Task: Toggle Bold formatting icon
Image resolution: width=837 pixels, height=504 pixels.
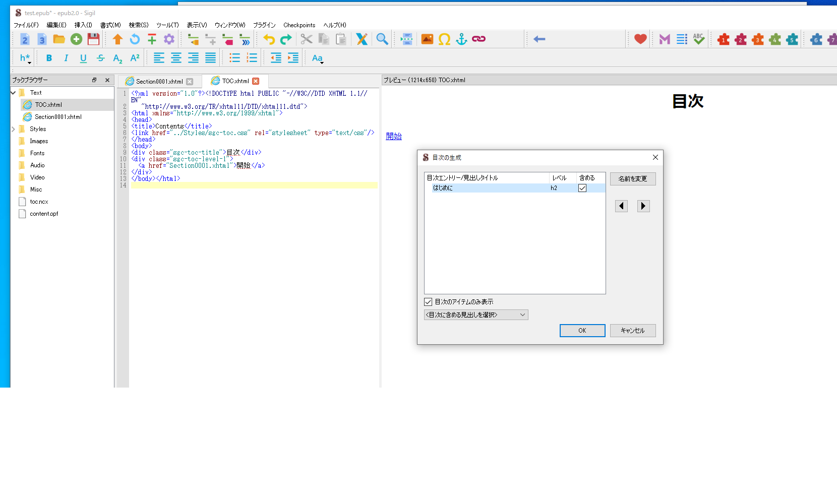Action: click(49, 58)
